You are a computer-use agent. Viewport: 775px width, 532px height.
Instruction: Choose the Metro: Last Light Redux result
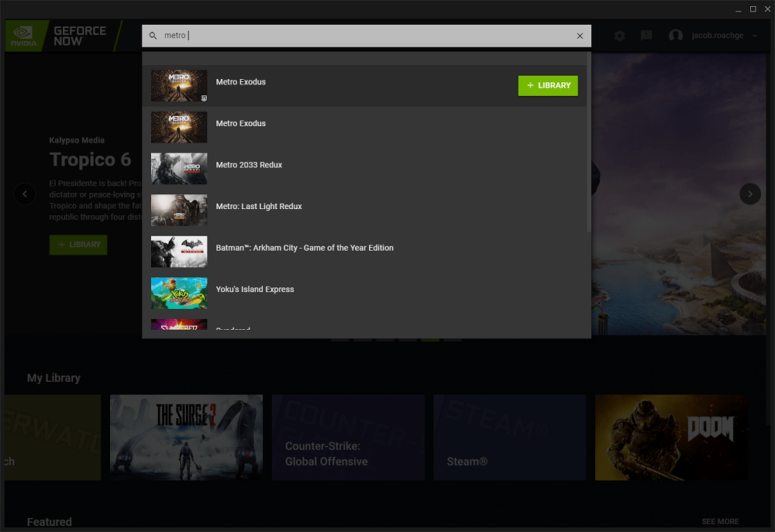pos(364,210)
